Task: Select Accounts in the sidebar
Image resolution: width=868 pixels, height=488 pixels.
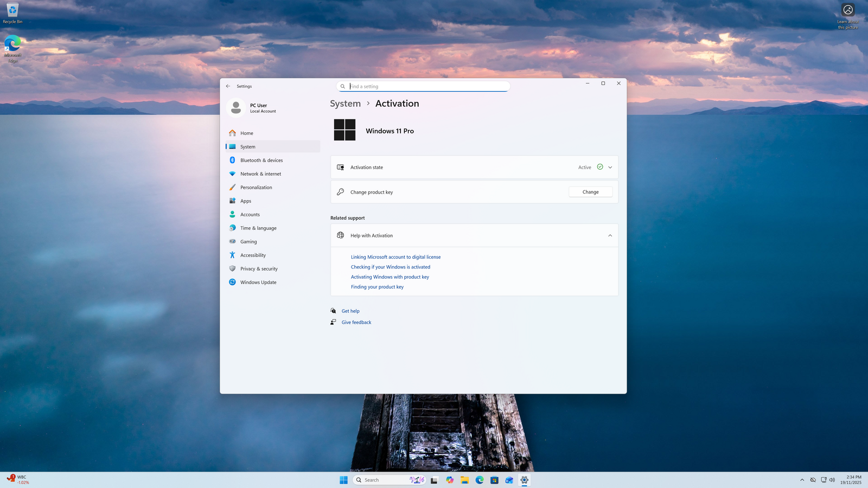Action: [x=250, y=215]
